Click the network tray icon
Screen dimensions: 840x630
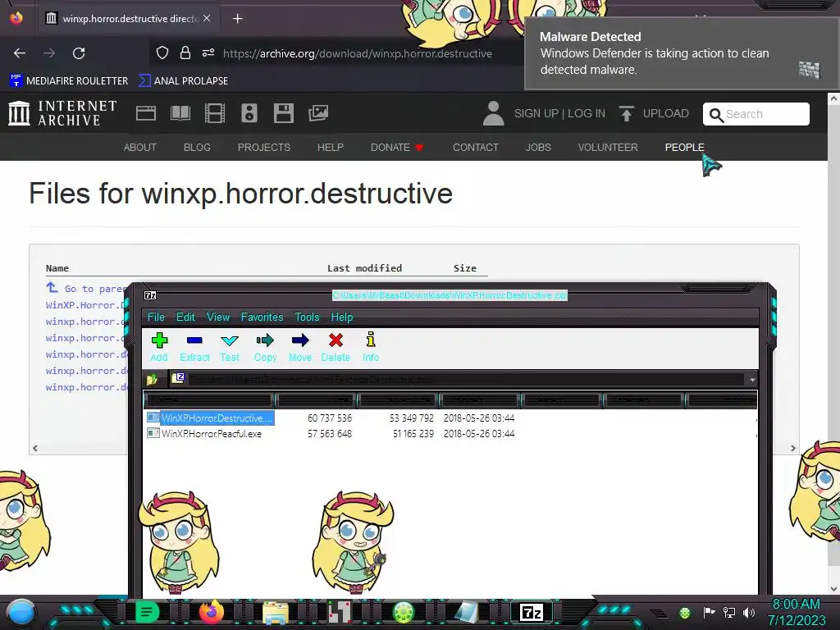coord(729,612)
